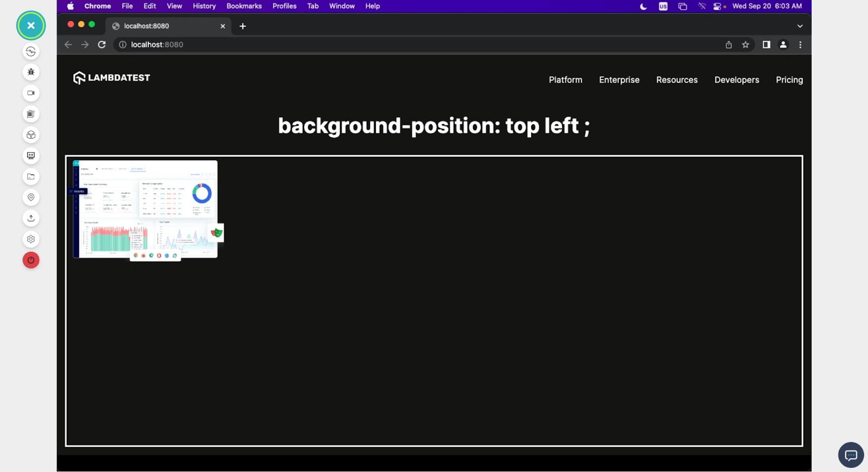End session with red power button
This screenshot has width=868, height=472.
31,260
